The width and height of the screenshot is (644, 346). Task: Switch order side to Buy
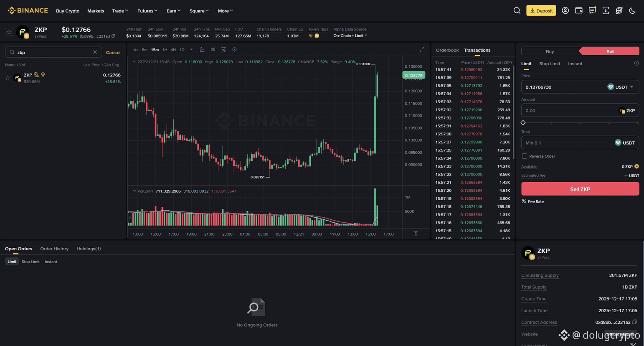550,51
